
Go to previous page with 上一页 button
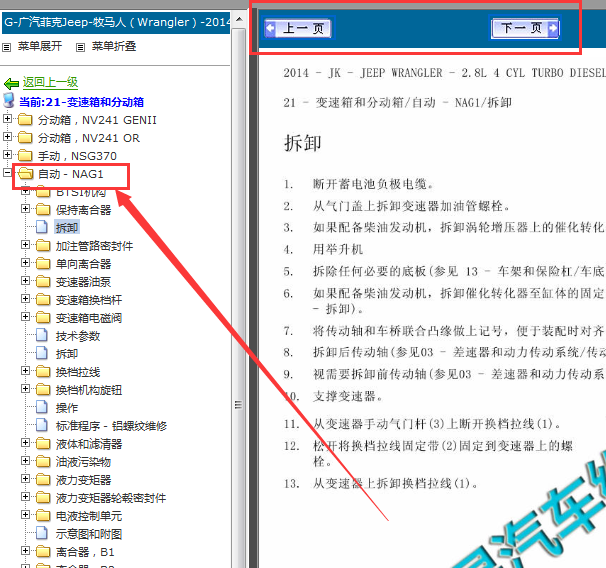coord(298,28)
